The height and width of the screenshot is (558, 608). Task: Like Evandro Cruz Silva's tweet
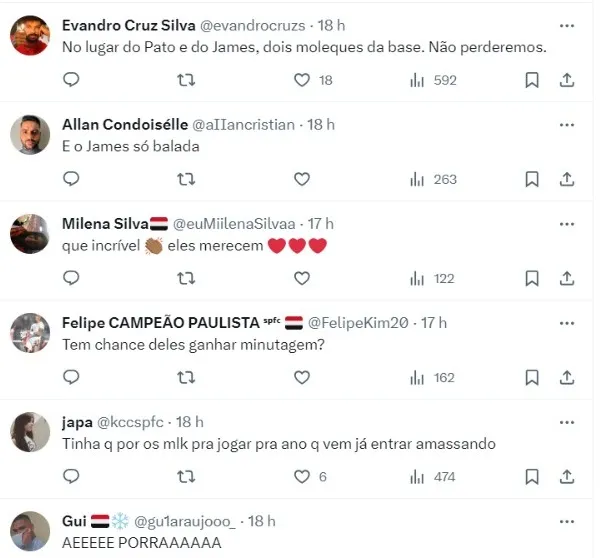[302, 80]
